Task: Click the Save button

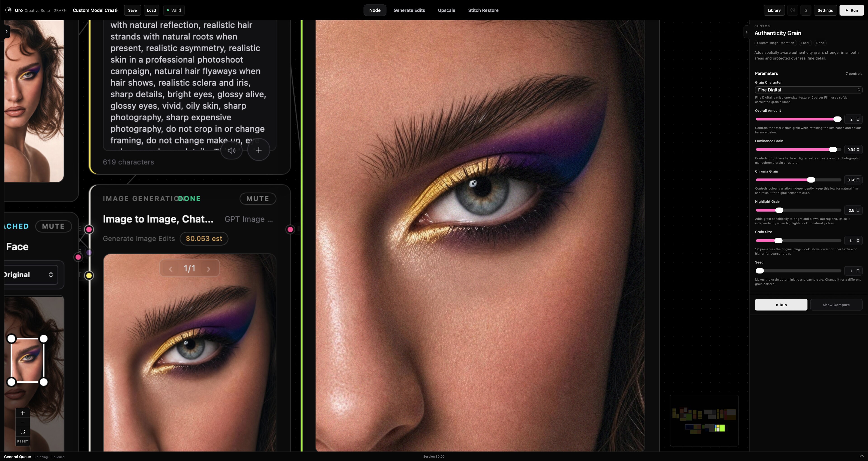Action: [x=132, y=10]
